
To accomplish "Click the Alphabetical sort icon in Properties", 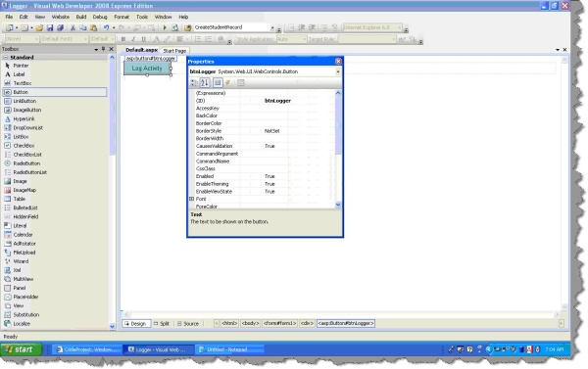I will (205, 83).
